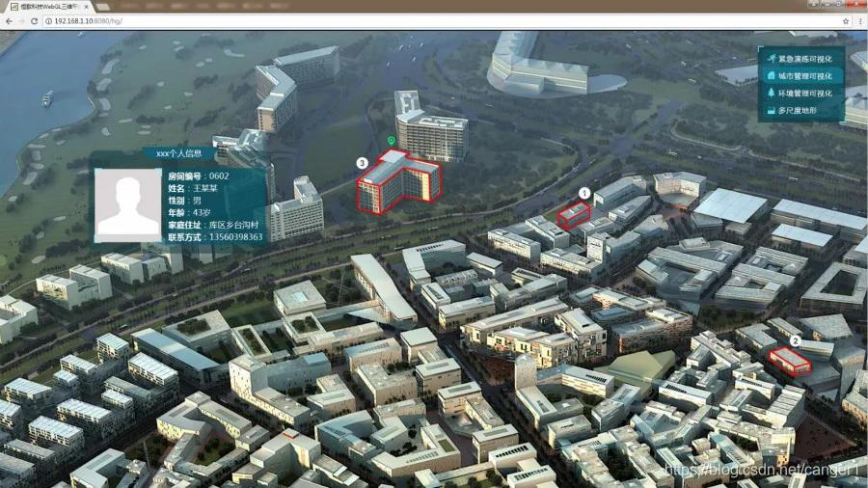
Task: Close the WebGL browser tab
Action: pos(87,6)
